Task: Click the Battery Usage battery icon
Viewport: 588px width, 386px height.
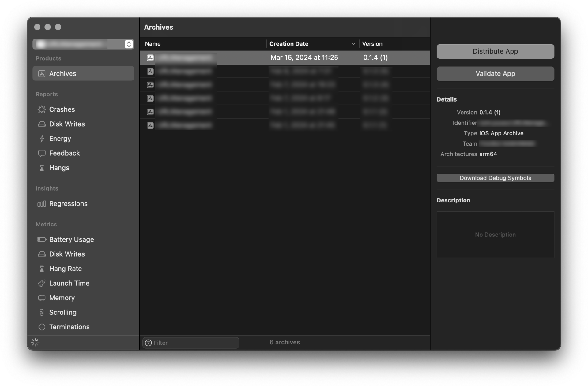Action: [42, 239]
